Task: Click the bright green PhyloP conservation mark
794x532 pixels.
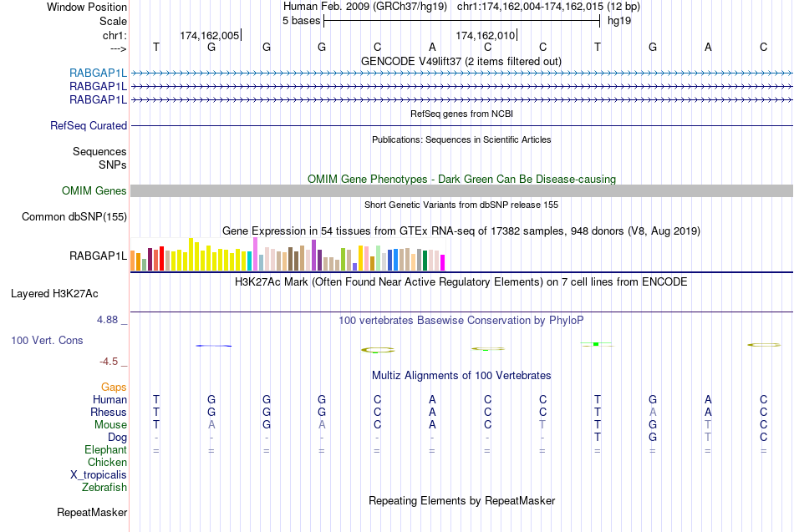Action: (x=596, y=344)
